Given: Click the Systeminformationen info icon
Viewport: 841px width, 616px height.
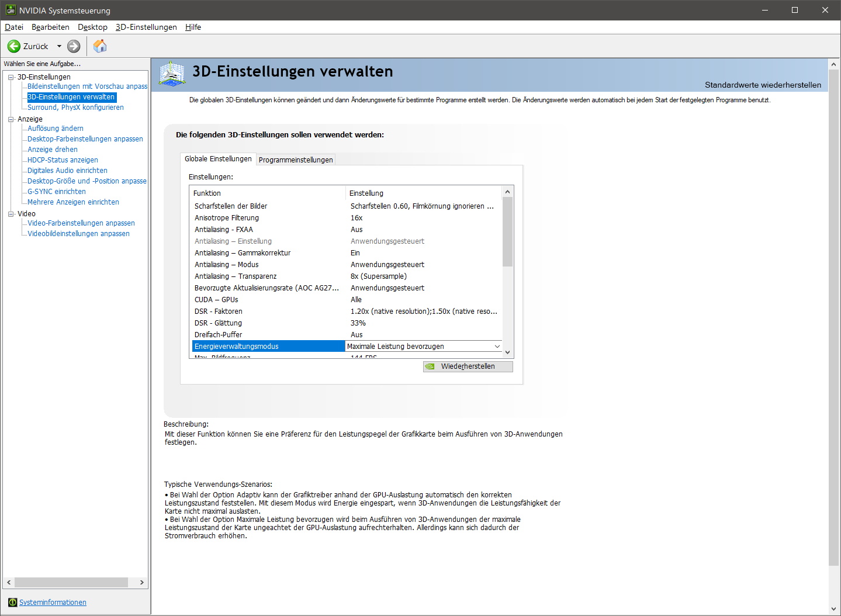Looking at the screenshot, I should coord(13,602).
